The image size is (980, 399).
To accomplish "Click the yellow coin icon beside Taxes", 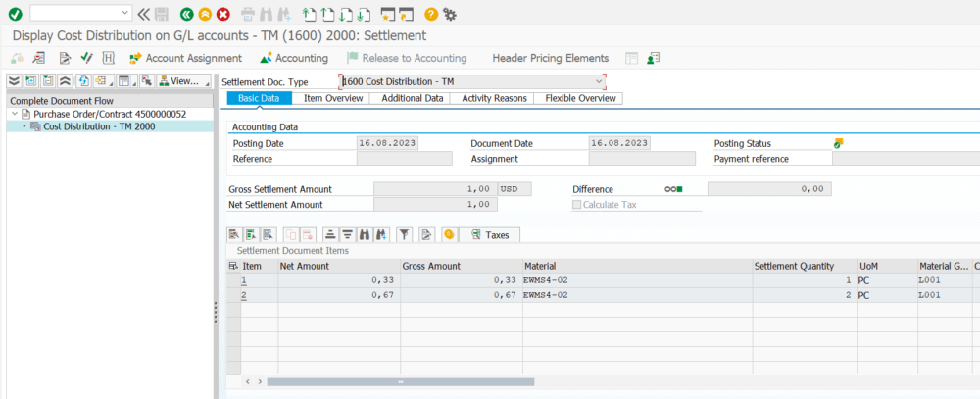I will [448, 235].
